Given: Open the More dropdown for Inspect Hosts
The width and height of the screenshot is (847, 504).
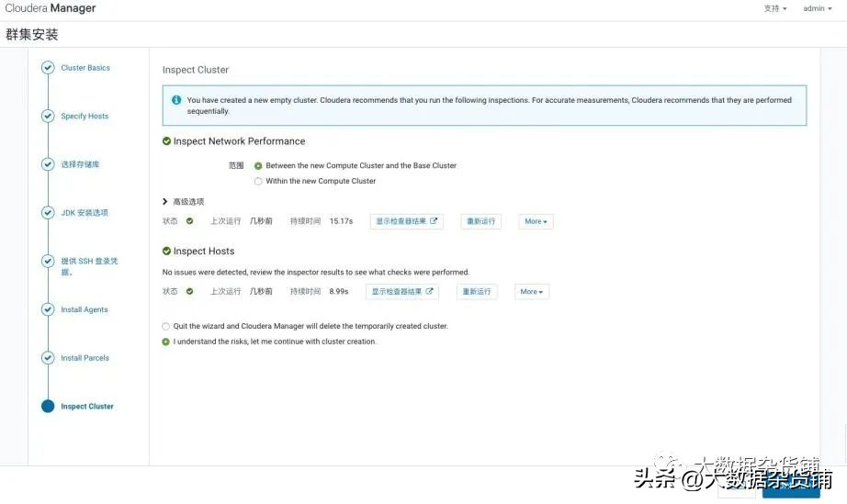Looking at the screenshot, I should click(532, 291).
